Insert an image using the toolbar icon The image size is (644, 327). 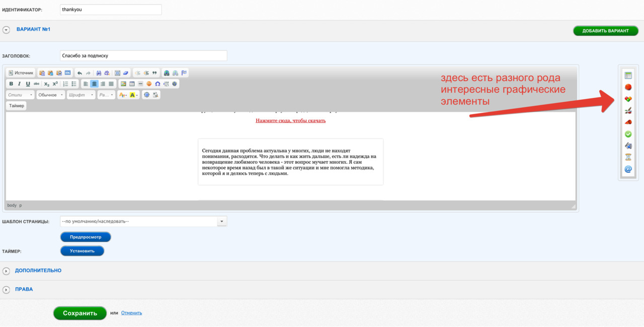tap(123, 84)
